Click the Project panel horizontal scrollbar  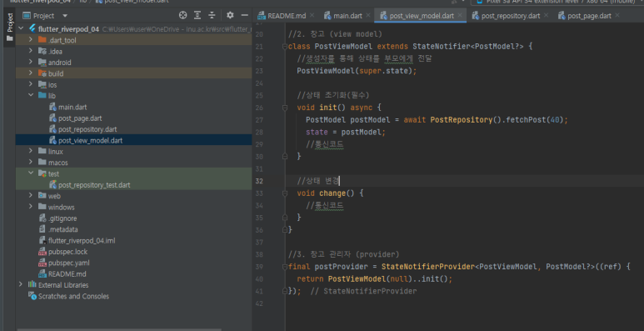pos(119,329)
